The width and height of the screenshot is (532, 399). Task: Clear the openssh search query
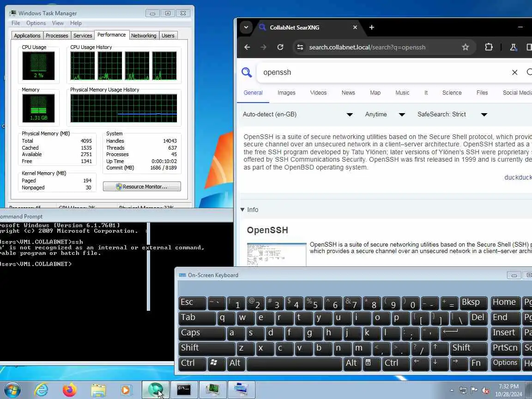pos(514,72)
